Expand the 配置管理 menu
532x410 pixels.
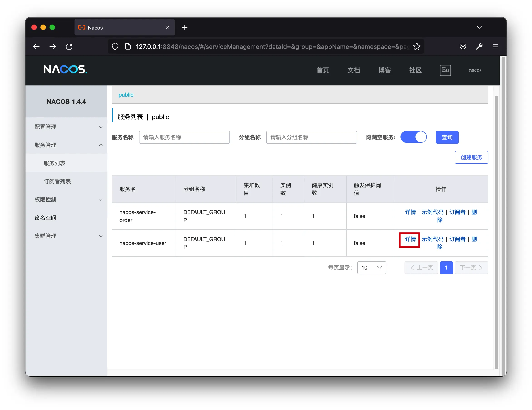coord(66,127)
